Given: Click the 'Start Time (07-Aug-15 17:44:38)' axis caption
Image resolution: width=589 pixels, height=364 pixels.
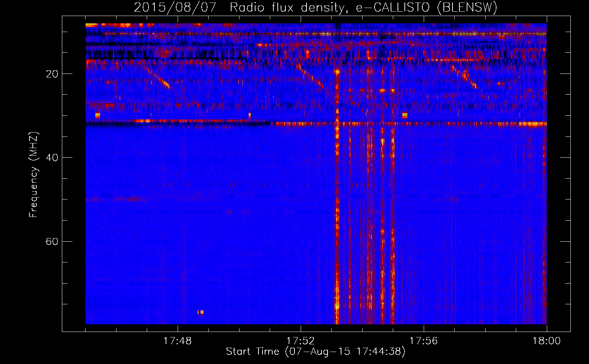Looking at the screenshot, I should pyautogui.click(x=316, y=352).
